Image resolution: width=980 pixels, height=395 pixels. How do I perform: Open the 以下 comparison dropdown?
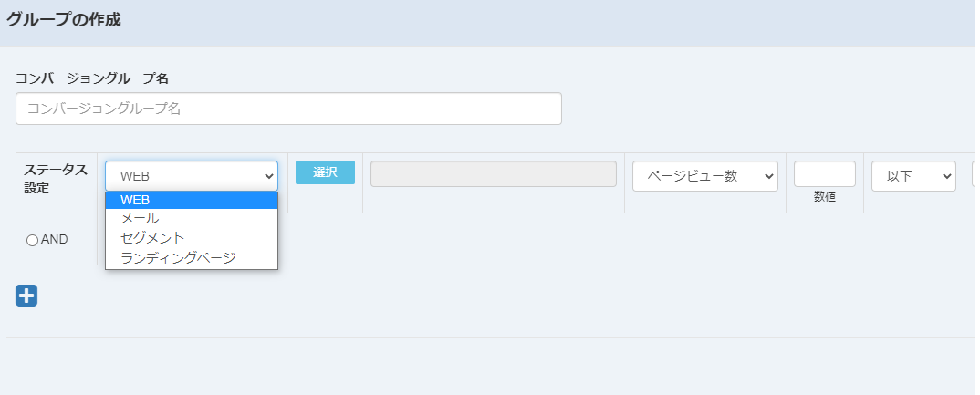(913, 176)
